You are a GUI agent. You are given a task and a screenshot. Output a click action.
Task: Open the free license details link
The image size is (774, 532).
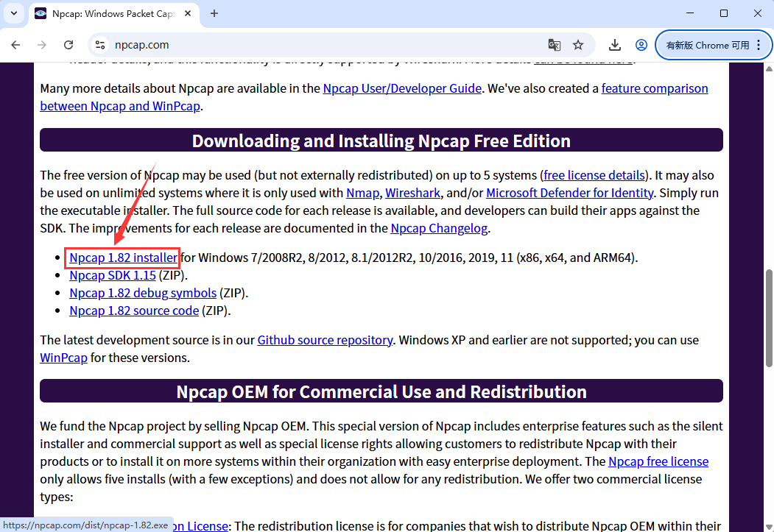tap(594, 175)
